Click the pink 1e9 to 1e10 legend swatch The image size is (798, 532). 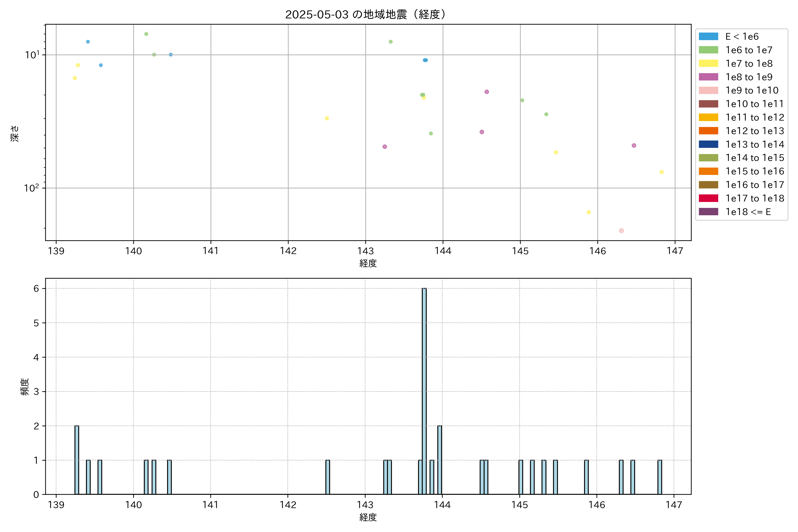tap(708, 90)
